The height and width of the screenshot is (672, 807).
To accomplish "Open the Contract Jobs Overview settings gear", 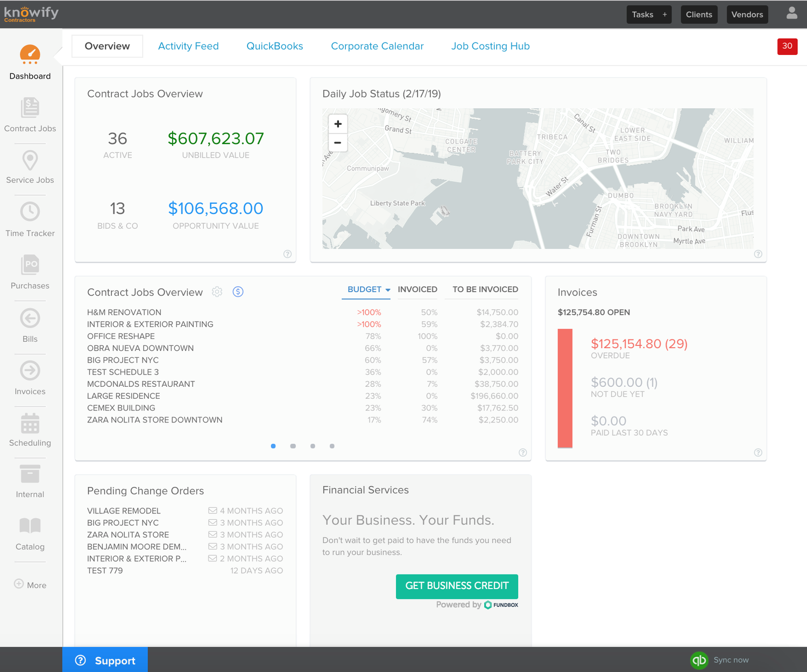I will click(x=217, y=292).
